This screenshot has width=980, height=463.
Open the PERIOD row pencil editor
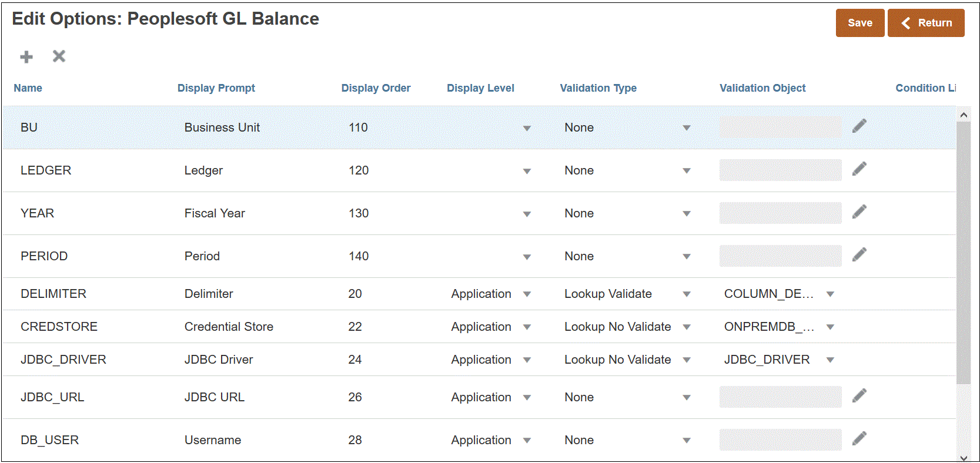tap(859, 255)
